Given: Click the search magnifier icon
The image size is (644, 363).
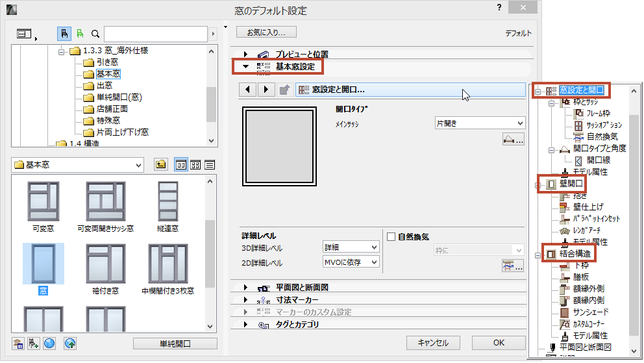Looking at the screenshot, I should pos(95,34).
